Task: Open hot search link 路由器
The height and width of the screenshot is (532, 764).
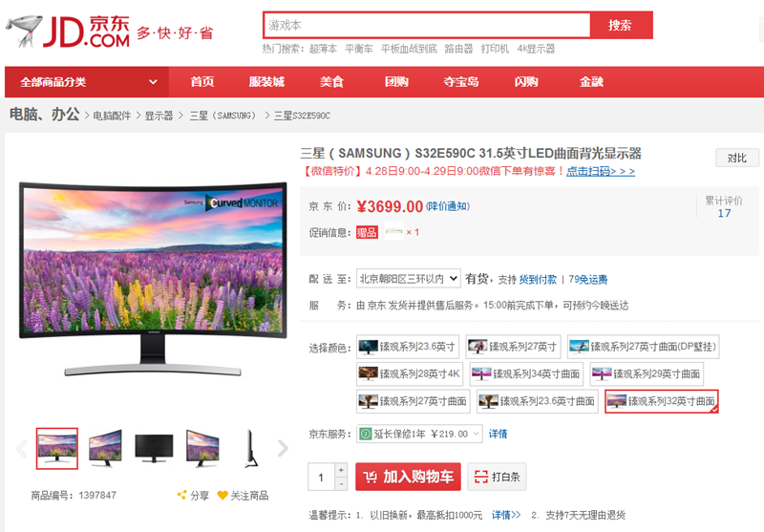Action: 458,49
